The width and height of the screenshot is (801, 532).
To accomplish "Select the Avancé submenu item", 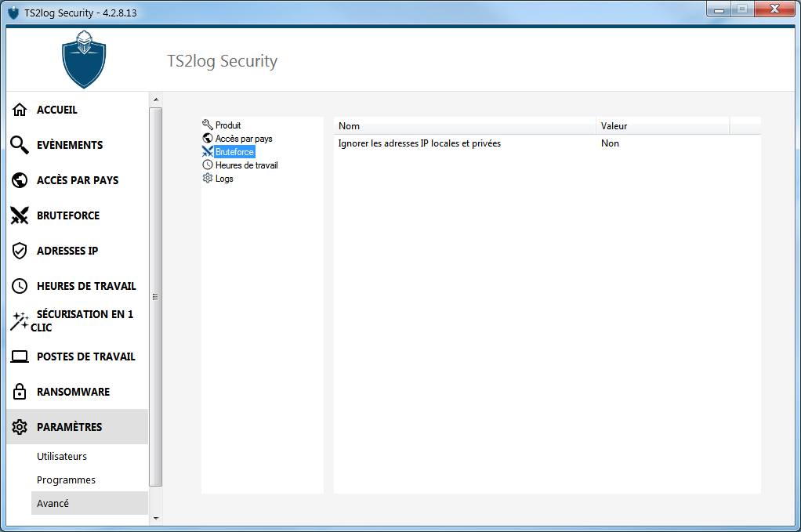I will 89,504.
